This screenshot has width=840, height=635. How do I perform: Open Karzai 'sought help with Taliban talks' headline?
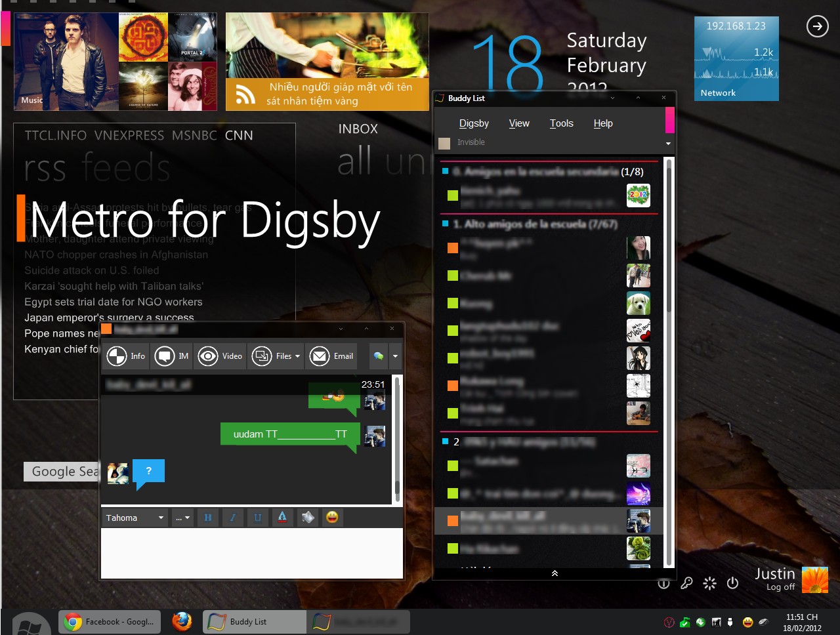[114, 286]
